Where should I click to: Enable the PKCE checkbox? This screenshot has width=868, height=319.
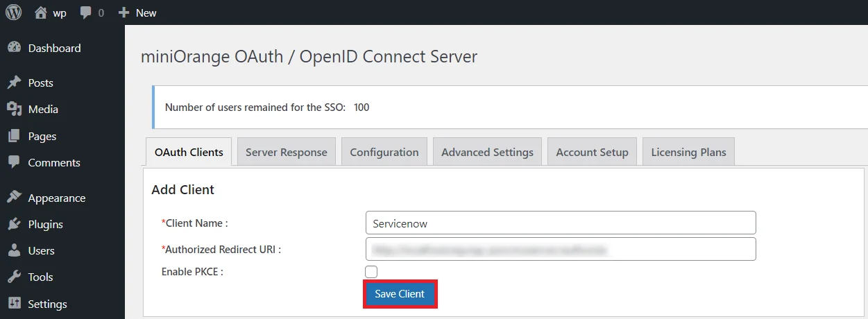pyautogui.click(x=371, y=272)
